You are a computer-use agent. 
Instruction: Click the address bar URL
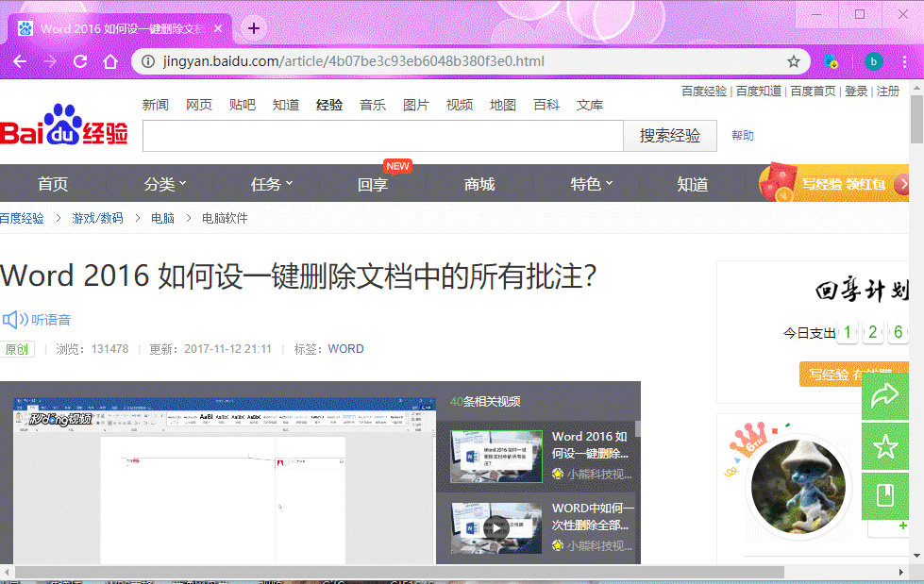354,61
